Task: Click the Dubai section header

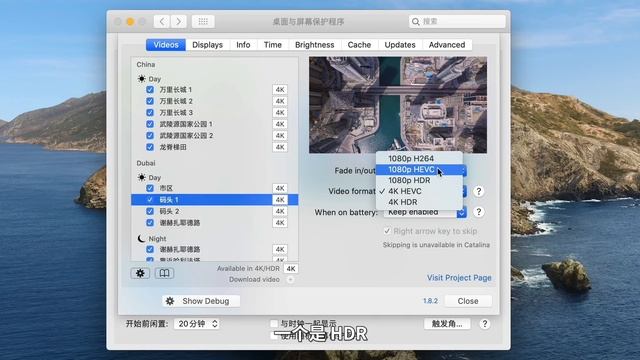Action: [x=146, y=163]
